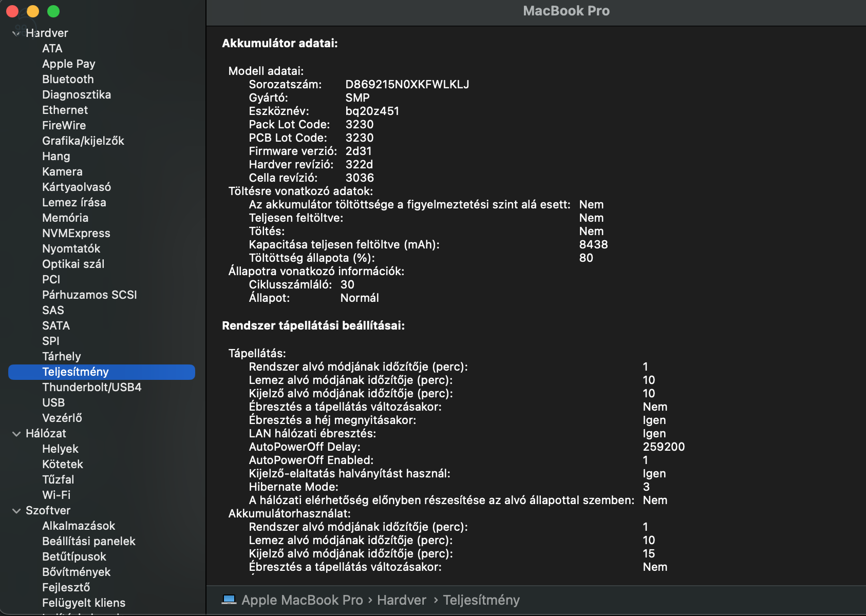
Task: Select Optikai szál item
Action: (73, 264)
